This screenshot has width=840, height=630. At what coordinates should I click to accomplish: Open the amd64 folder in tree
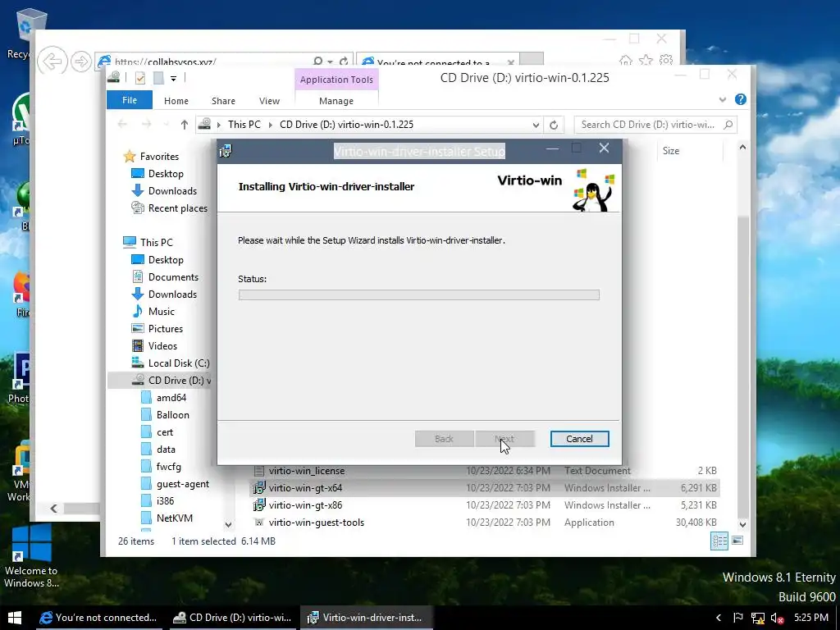pos(171,398)
